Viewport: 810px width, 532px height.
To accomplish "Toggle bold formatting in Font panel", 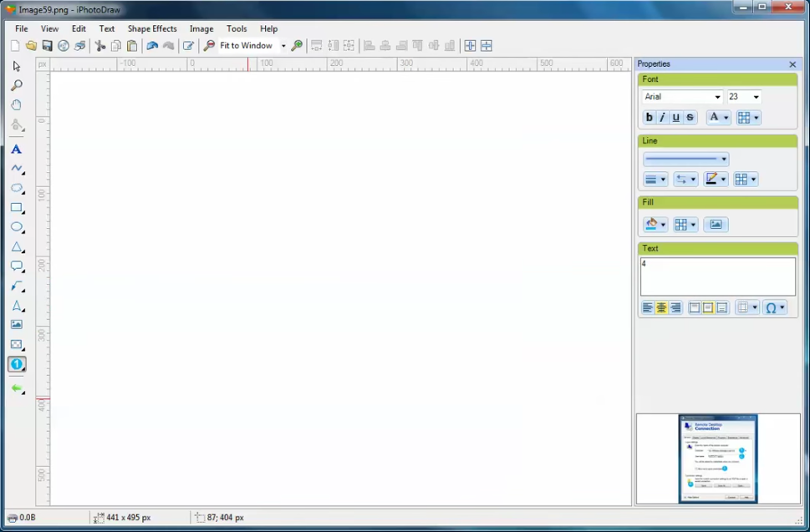I will (649, 118).
